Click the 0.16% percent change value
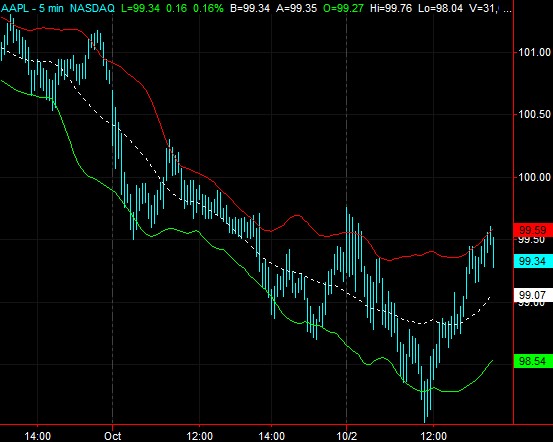This screenshot has height=442, width=553. (x=208, y=8)
